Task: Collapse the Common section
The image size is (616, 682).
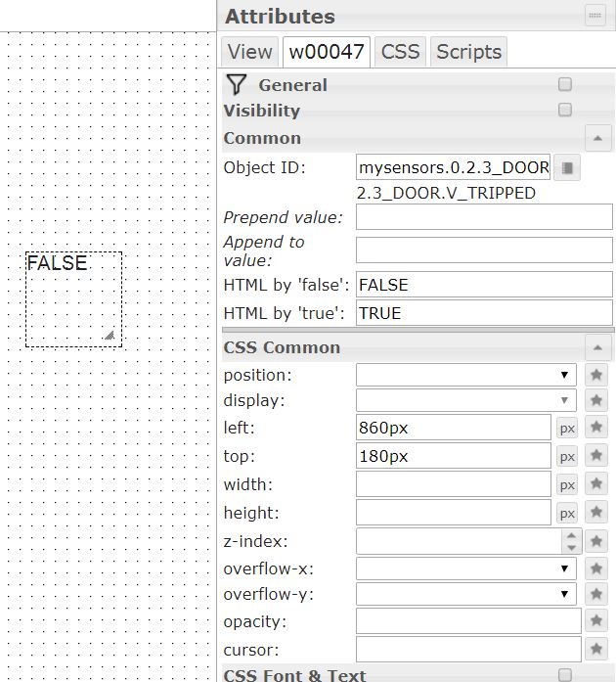Action: pos(596,138)
